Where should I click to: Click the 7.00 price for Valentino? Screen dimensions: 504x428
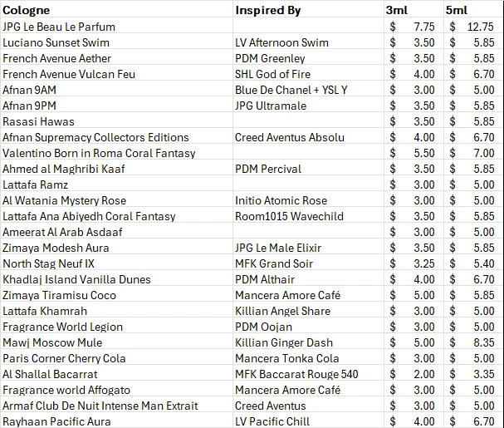pyautogui.click(x=473, y=153)
